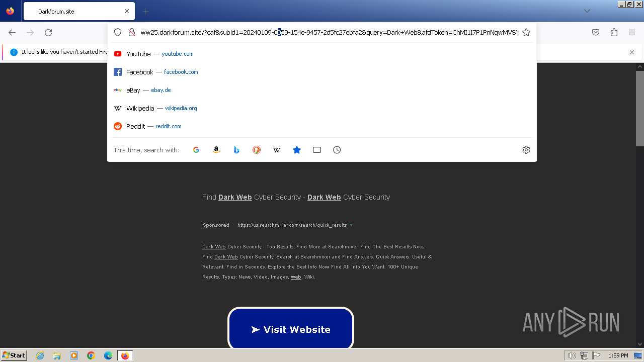Search open Tabs icon
644x362 pixels.
[317, 150]
